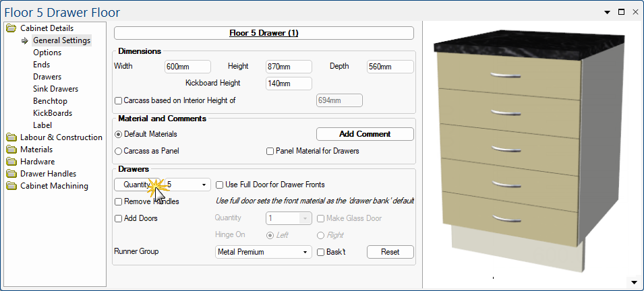Viewport: 644px width, 291px height.
Task: Enable Carcass based on Interior Height checkbox
Action: 118,100
